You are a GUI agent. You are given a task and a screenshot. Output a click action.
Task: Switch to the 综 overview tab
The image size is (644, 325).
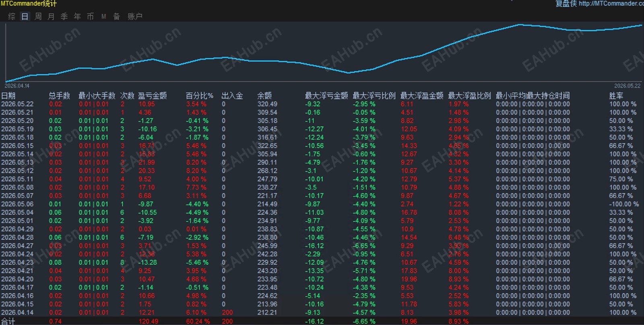12,16
